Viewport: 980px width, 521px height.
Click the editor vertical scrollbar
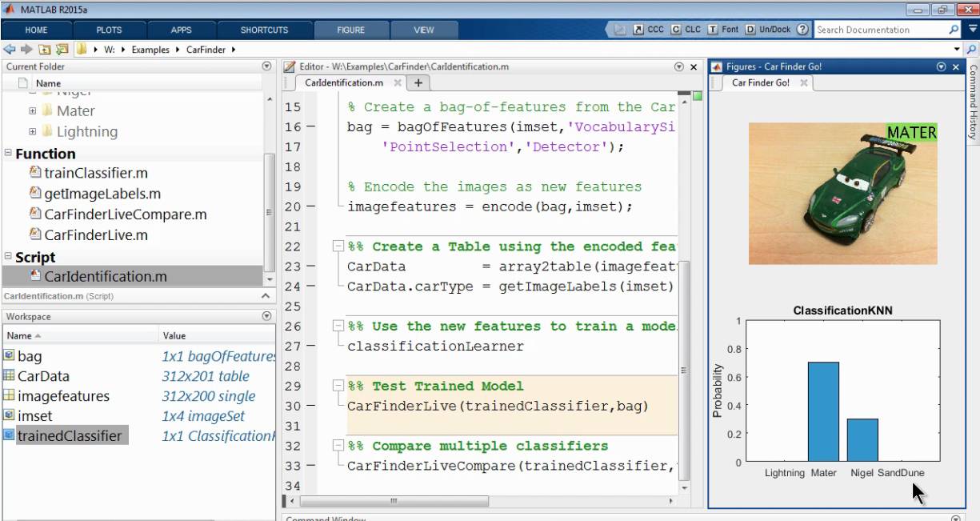(684, 370)
